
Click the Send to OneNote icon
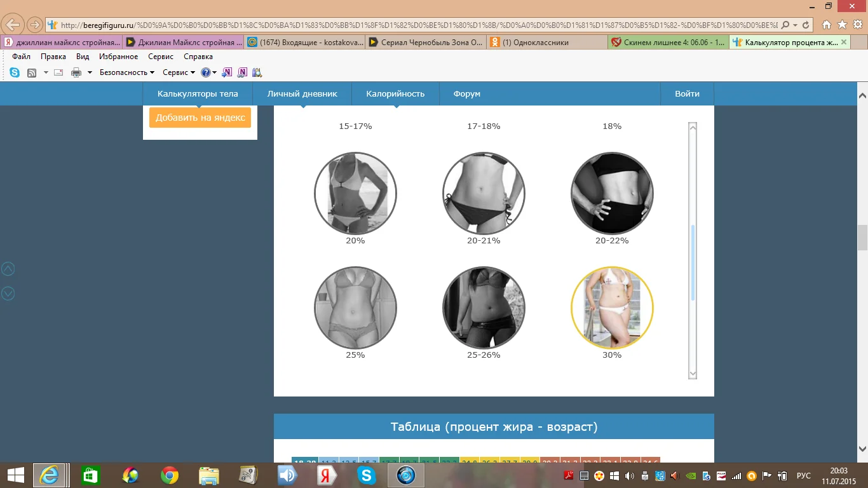[x=227, y=72]
